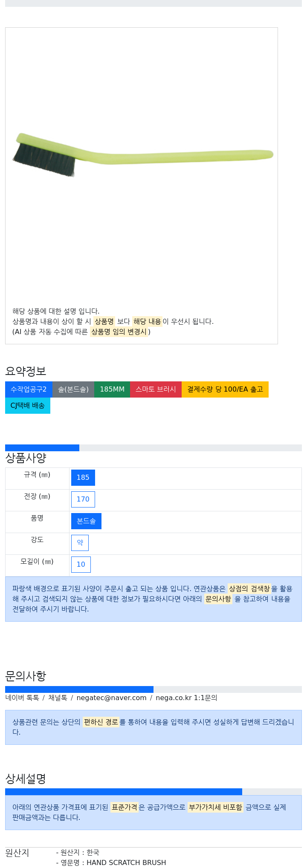Click the highlighted 상점의 검색창 text
This screenshot has height=868, width=307.
249,588
